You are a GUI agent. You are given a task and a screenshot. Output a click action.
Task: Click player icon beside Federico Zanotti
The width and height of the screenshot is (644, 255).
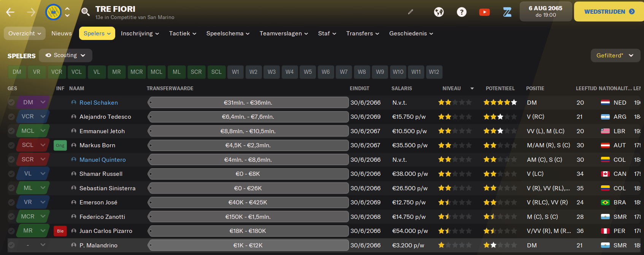pos(74,217)
